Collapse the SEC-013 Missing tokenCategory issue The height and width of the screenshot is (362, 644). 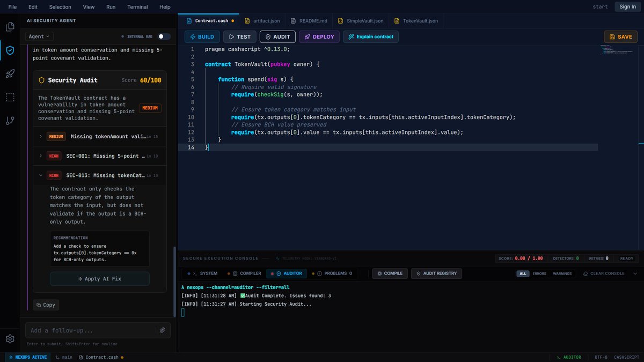pos(99,175)
